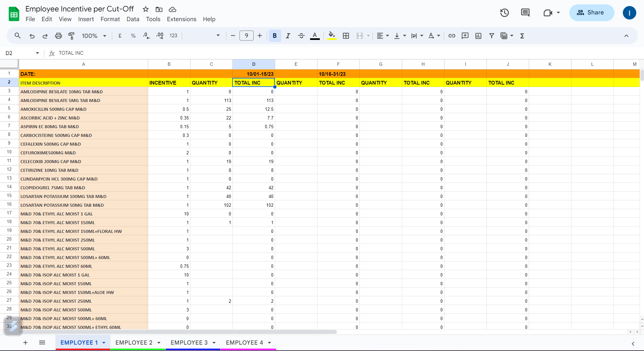The height and width of the screenshot is (351, 644).
Task: Select the Paint format roller icon
Action: (x=71, y=36)
